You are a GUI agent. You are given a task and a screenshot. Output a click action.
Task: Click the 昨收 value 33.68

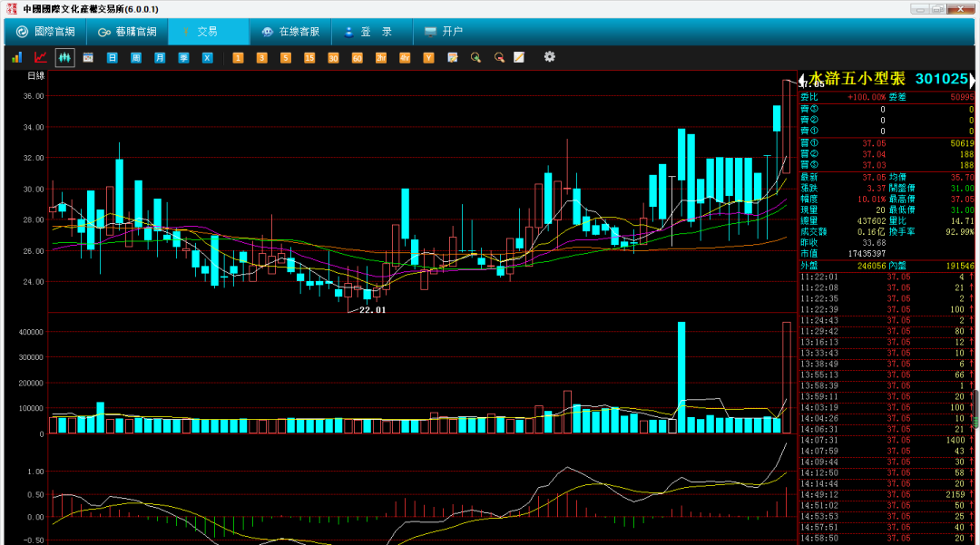coord(874,243)
